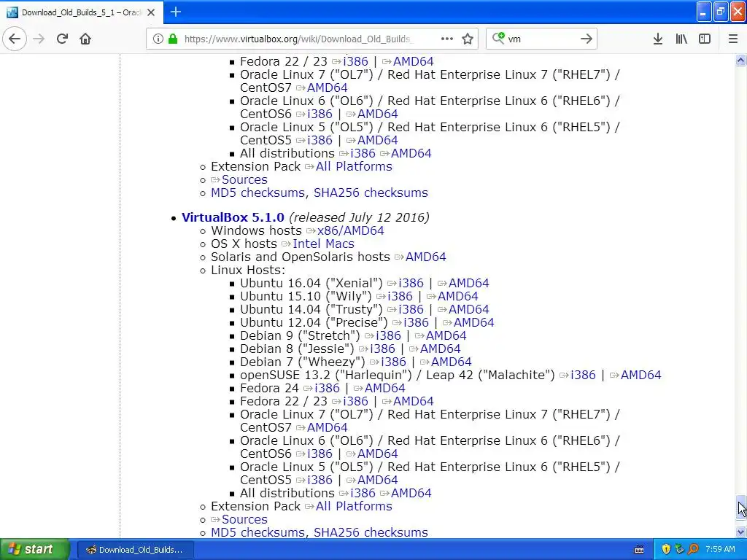This screenshot has height=560, width=747.
Task: Bookmark this page with the star
Action: [468, 39]
